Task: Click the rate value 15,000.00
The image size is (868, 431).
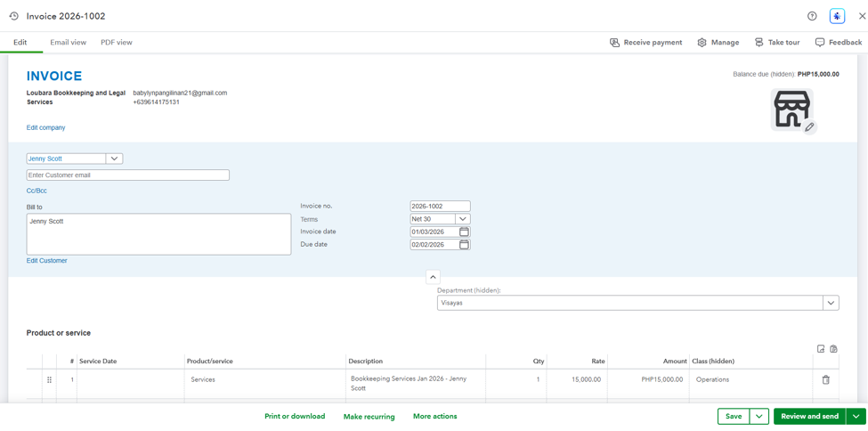Action: click(586, 380)
